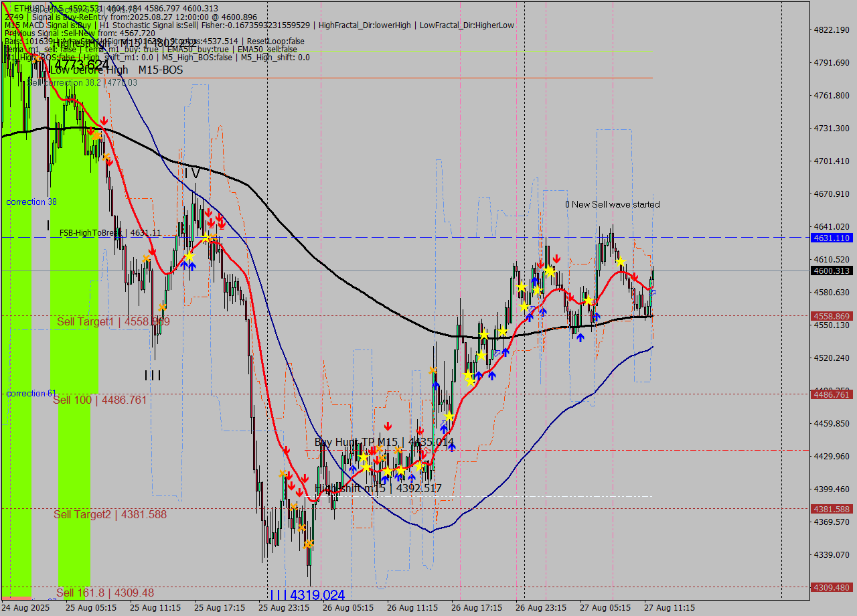857x616 pixels.
Task: Click red down arrow above Buy Hunt TP label
Action: pyautogui.click(x=388, y=426)
